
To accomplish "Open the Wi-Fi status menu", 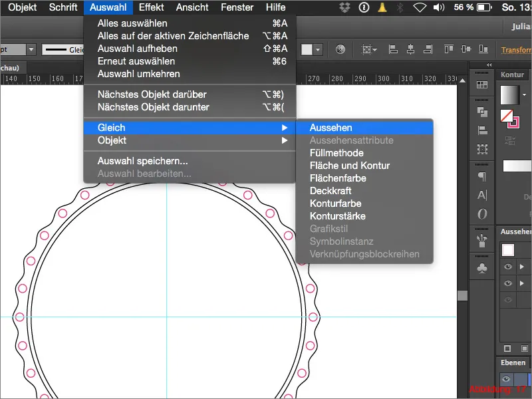I will click(x=420, y=7).
